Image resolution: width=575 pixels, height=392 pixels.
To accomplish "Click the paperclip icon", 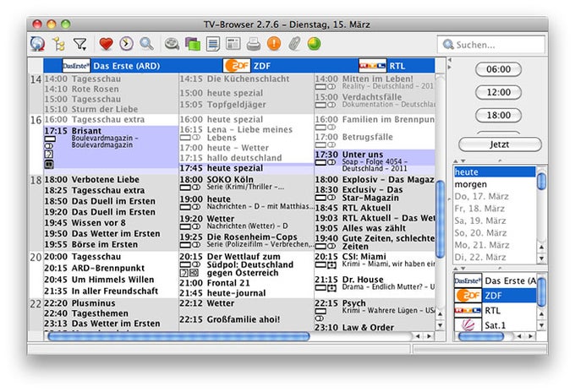I will pyautogui.click(x=294, y=44).
